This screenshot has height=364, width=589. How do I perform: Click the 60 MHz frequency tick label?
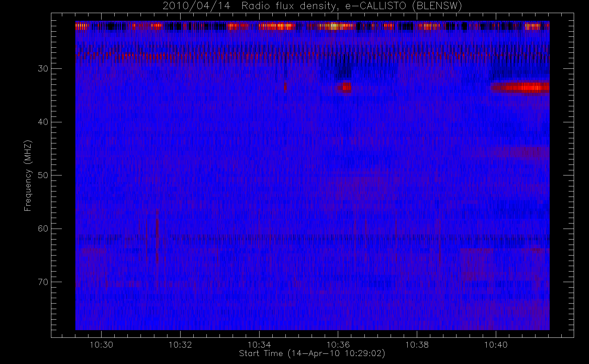43,229
